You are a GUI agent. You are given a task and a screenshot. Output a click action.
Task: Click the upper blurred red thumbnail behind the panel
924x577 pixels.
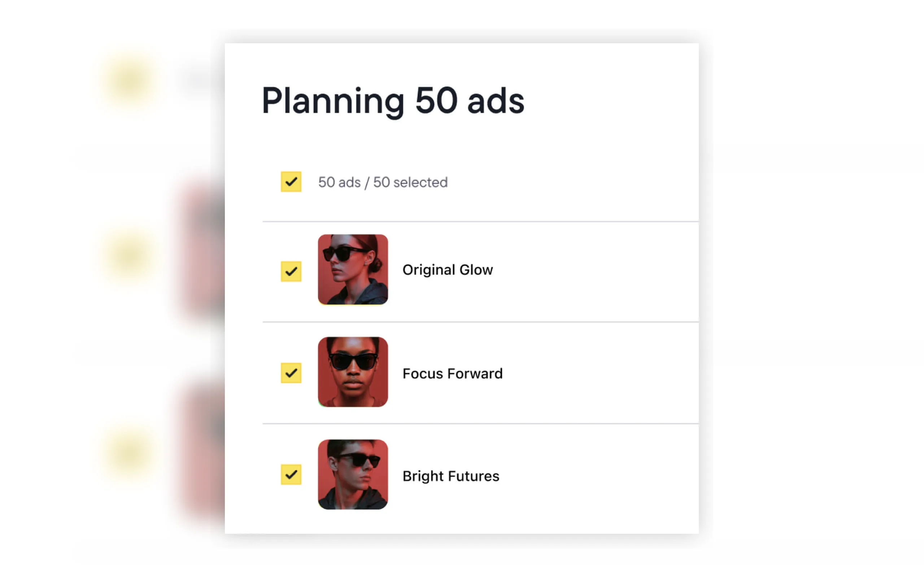200,252
